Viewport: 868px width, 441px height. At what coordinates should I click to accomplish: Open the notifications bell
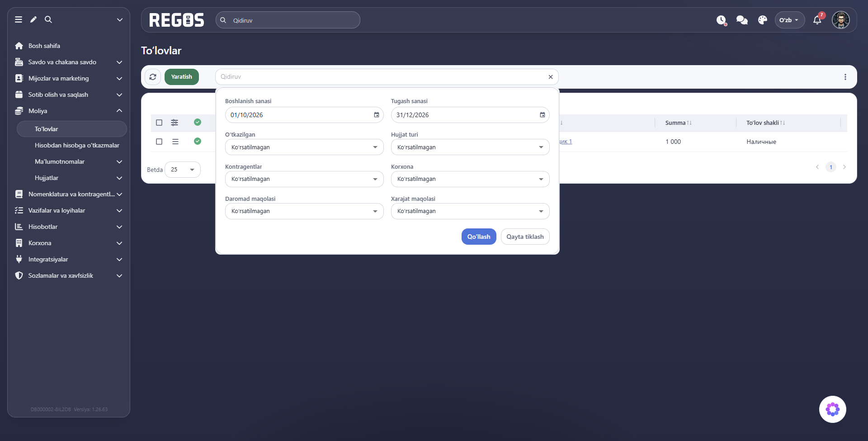click(817, 20)
